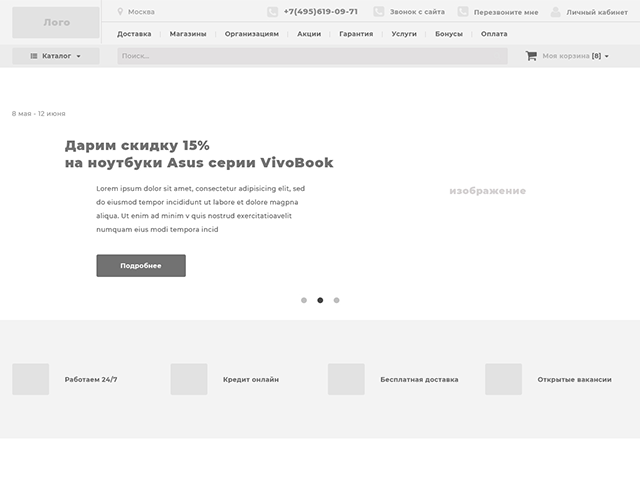Image resolution: width=640 pixels, height=480 pixels.
Task: Click the icon box beside Работаем 24/7
Action: point(31,379)
